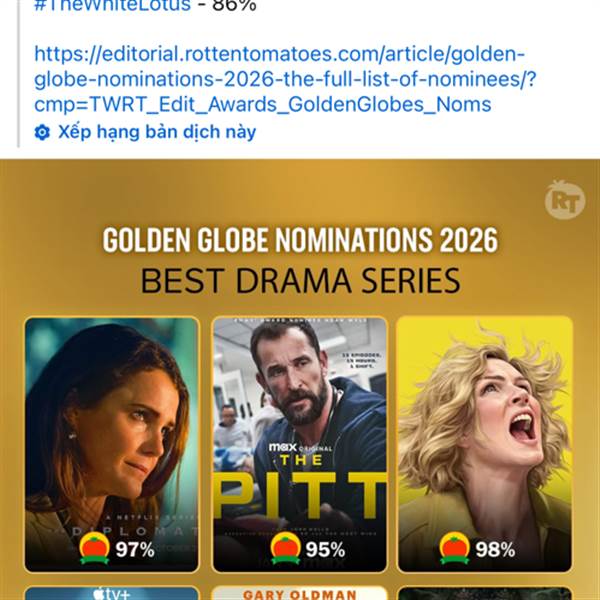Click the translation rating gear icon
Screen dimensions: 600x600
click(42, 132)
